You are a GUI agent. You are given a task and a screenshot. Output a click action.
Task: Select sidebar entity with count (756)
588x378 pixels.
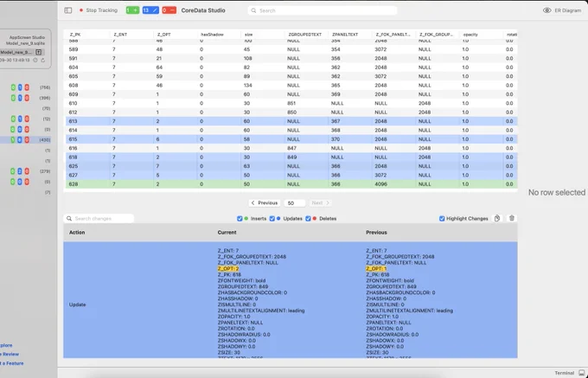point(25,87)
